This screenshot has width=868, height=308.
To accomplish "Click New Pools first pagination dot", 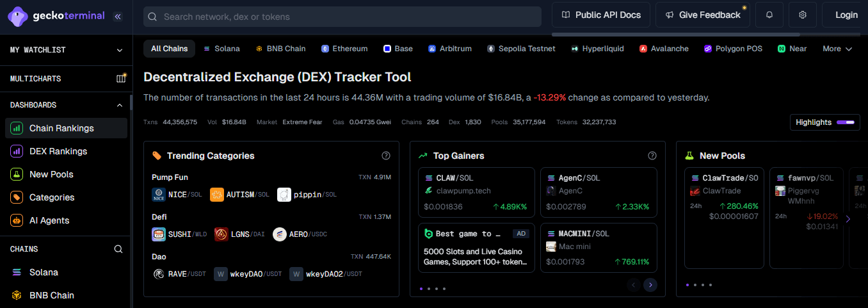I will pos(687,285).
